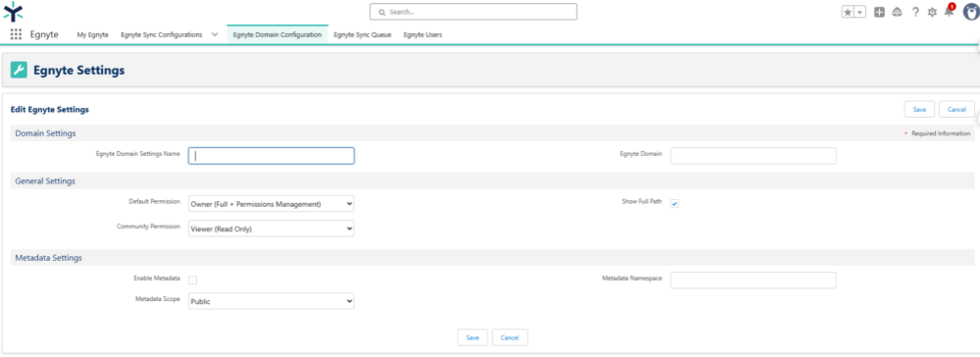Click the Edit Egnyte Settings heading
The width and height of the screenshot is (980, 357).
pos(50,110)
